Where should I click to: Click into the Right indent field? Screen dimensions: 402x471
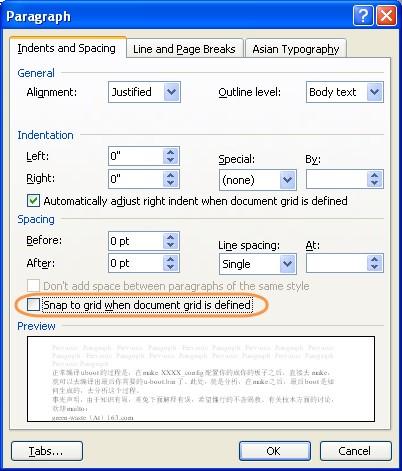click(136, 179)
